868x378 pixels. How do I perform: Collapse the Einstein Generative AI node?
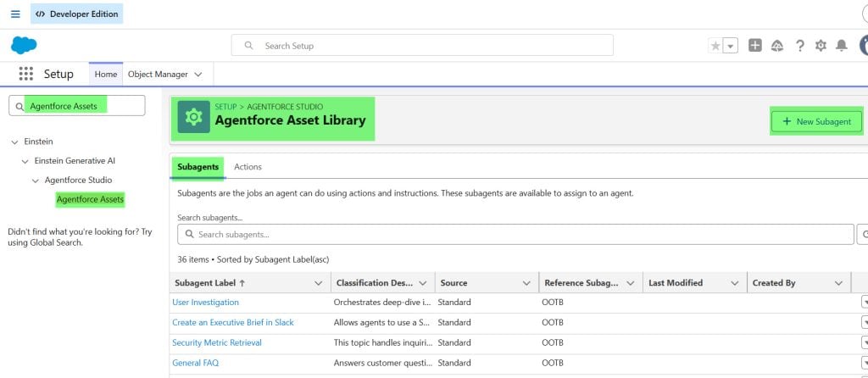25,162
